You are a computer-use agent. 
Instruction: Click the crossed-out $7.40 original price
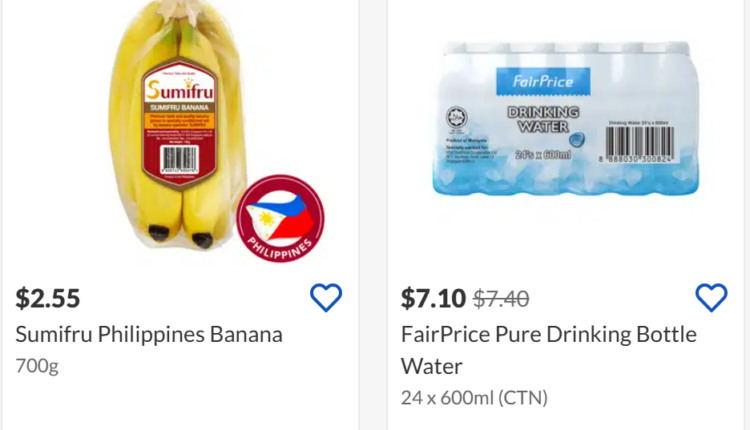pyautogui.click(x=501, y=298)
